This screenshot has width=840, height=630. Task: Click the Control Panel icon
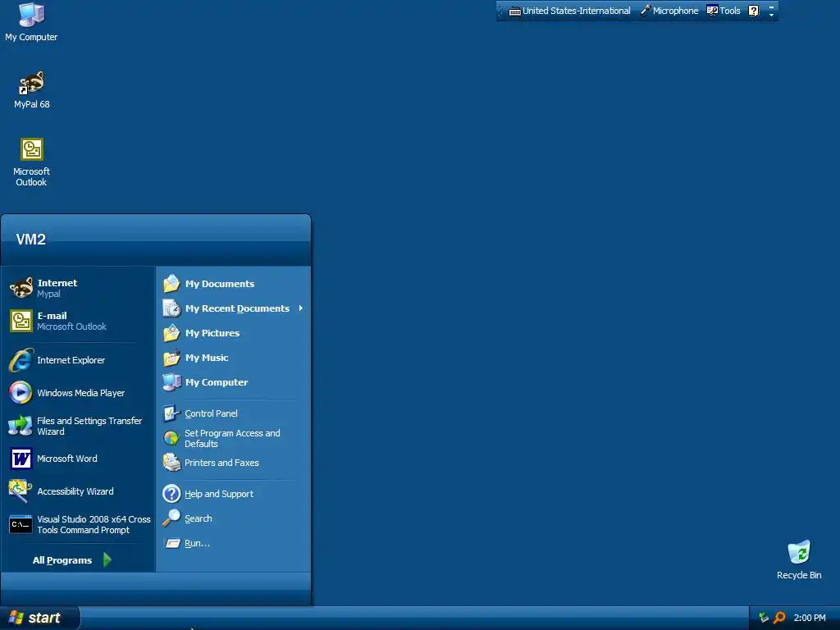coord(171,413)
